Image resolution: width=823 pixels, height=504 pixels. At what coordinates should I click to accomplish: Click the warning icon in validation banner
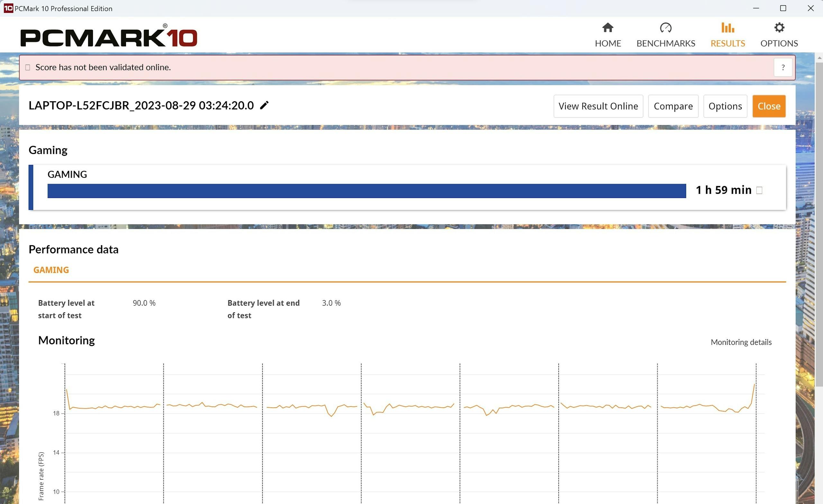point(28,67)
